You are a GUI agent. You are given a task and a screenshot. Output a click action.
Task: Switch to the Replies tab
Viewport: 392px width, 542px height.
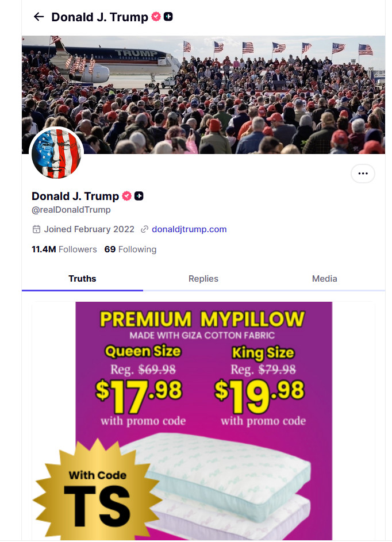tap(203, 279)
